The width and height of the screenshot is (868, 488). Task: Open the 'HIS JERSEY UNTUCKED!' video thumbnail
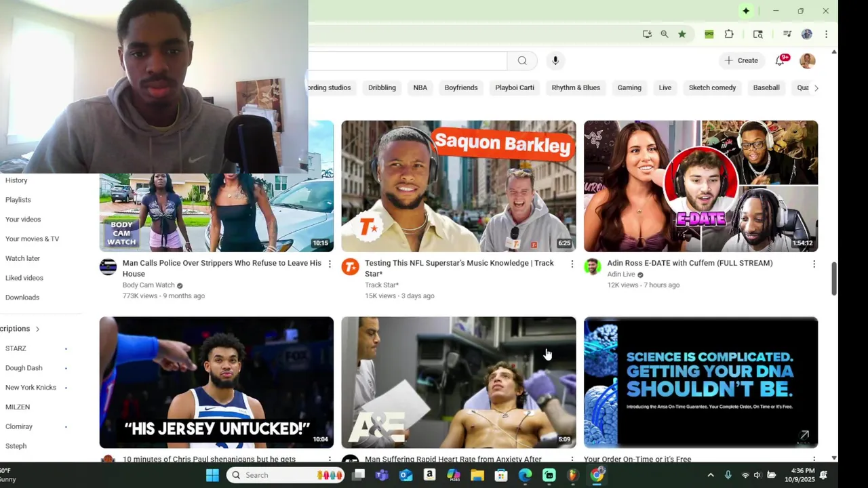click(216, 382)
